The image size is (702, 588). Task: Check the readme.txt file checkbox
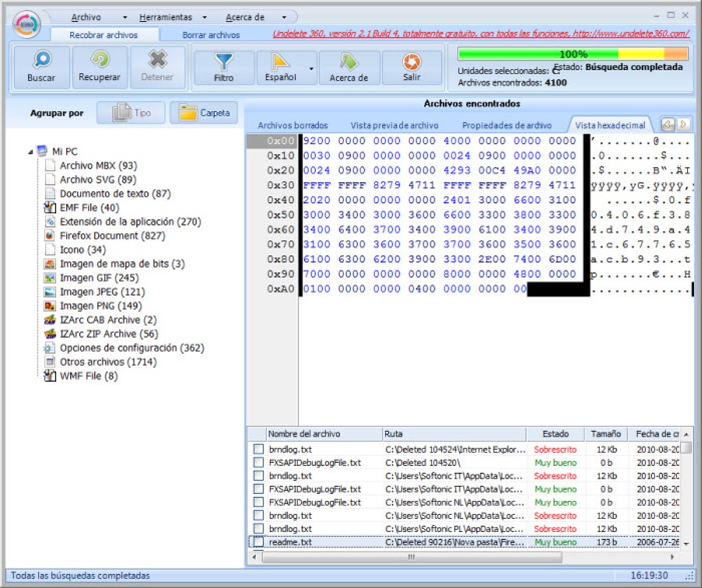tap(258, 542)
